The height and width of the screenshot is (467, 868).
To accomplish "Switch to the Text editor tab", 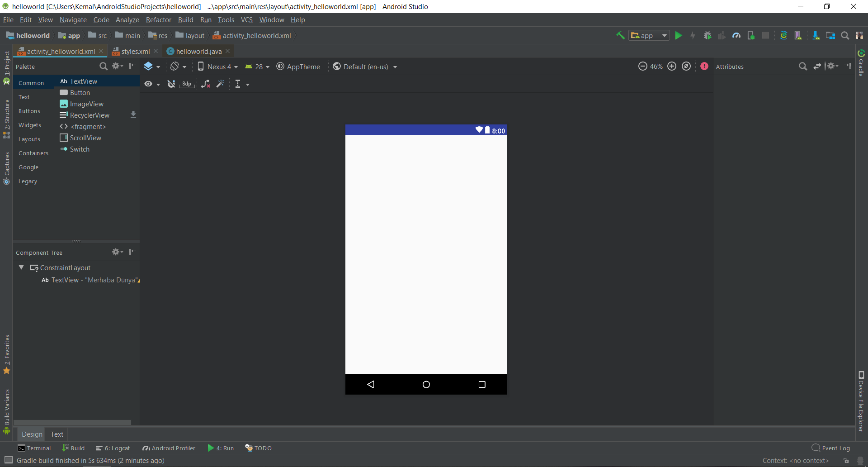I will click(57, 434).
